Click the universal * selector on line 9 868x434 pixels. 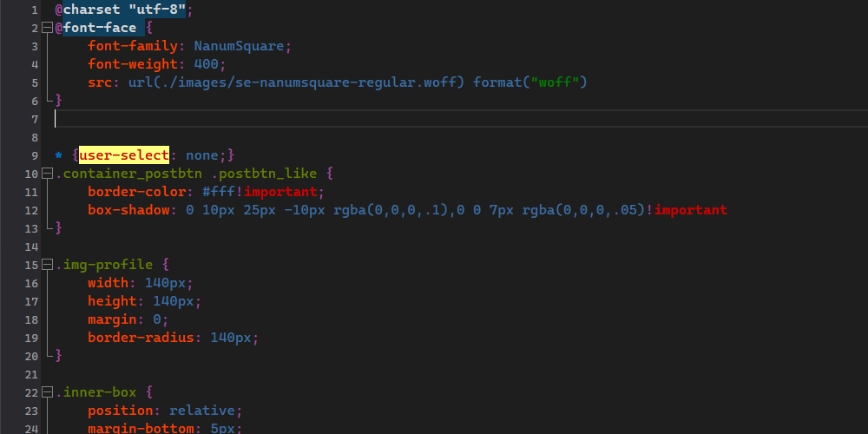pyautogui.click(x=59, y=156)
